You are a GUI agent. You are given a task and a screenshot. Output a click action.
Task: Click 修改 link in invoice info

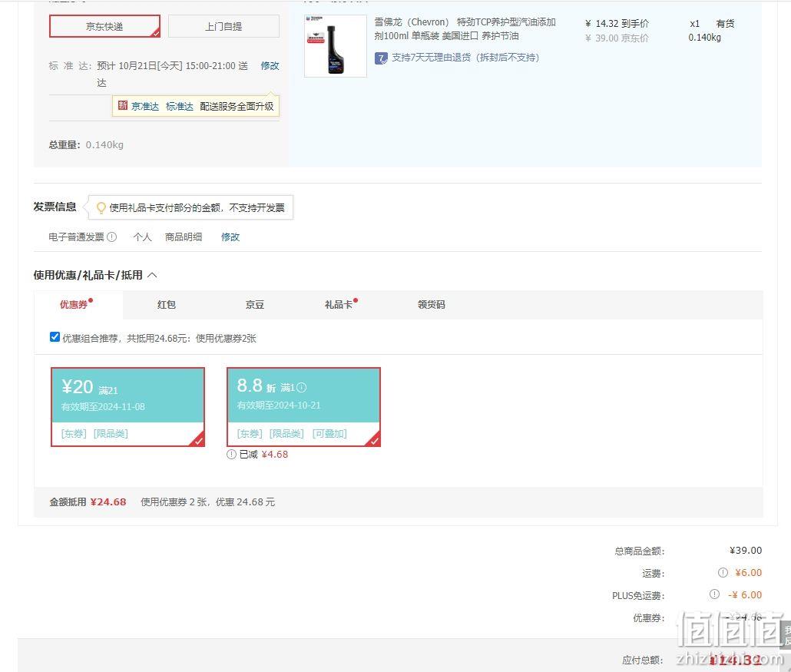point(230,237)
